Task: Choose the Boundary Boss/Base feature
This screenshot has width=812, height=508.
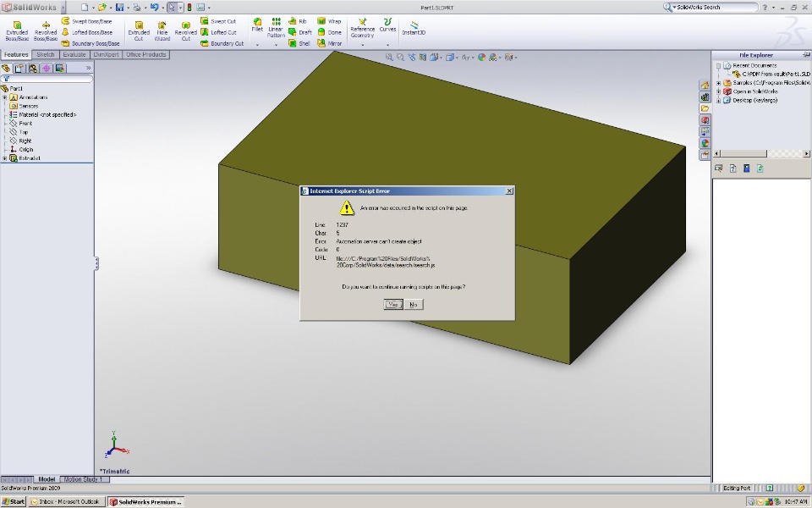Action: coord(91,43)
